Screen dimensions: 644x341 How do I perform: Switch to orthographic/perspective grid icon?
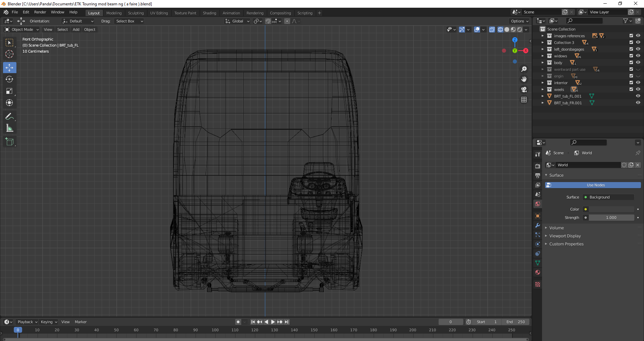[524, 100]
